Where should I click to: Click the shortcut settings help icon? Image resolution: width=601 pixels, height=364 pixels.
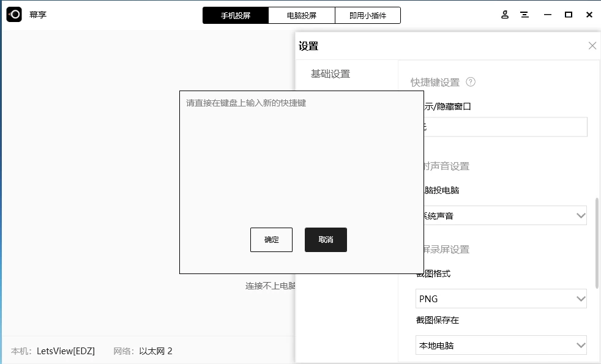pos(470,82)
